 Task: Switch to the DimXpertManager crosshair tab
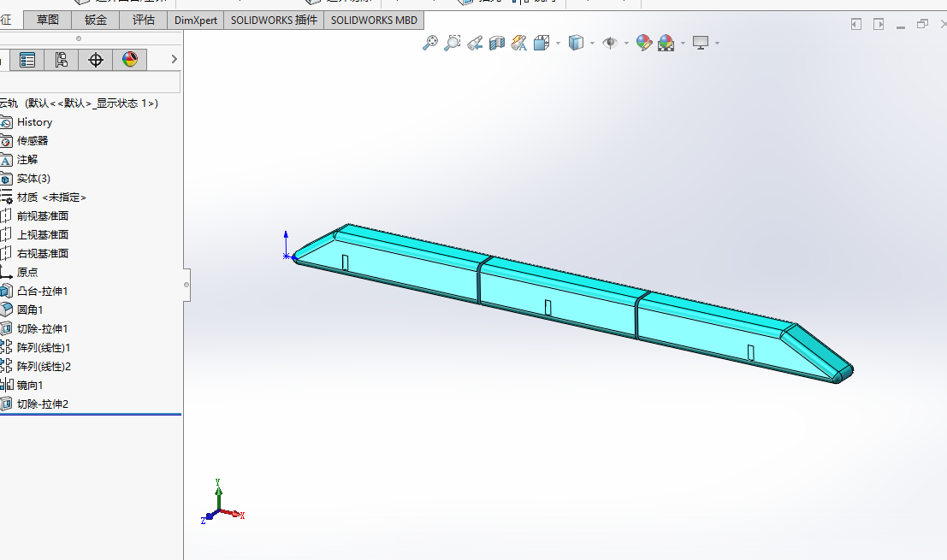96,60
